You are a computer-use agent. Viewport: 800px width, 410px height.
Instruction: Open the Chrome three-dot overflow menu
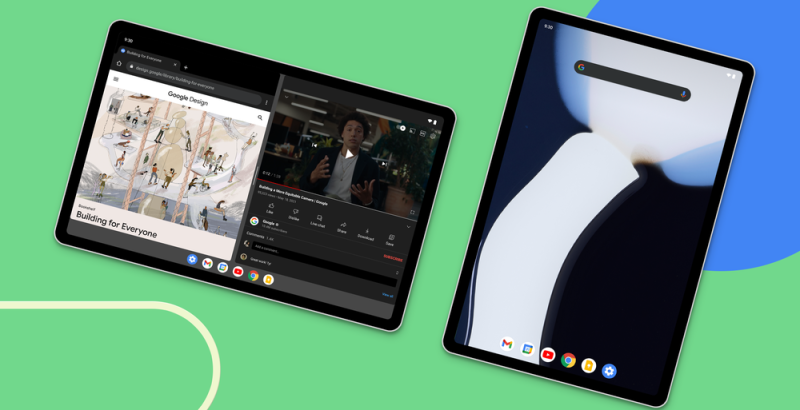(266, 102)
